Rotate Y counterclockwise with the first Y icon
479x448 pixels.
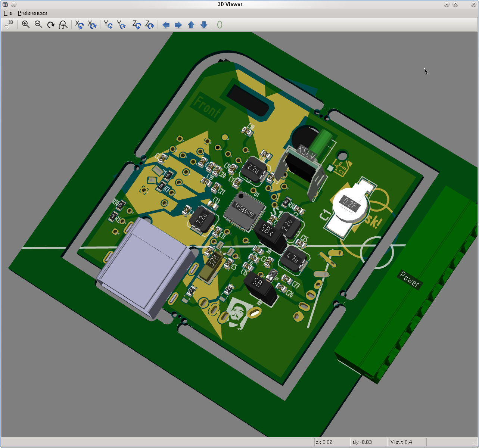(x=108, y=25)
